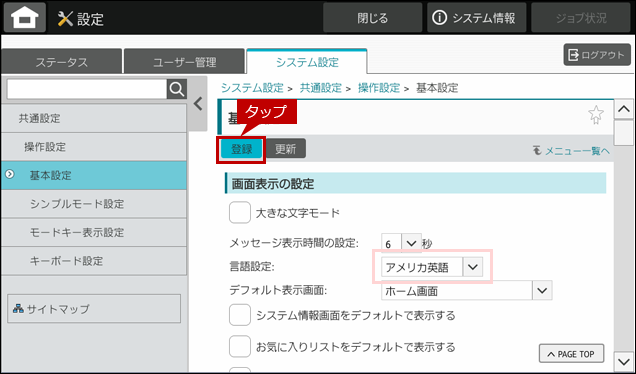Open デフォルト表示画面 dropdown
Viewport: 636px width, 374px height.
pyautogui.click(x=467, y=290)
